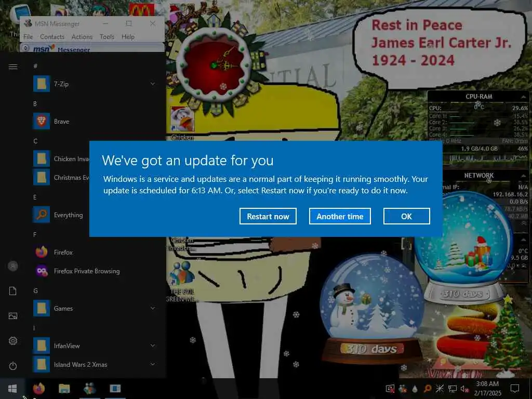Viewport: 532px width, 399px height.
Task: Open Tools menu in MSN Messenger
Action: pos(107,37)
